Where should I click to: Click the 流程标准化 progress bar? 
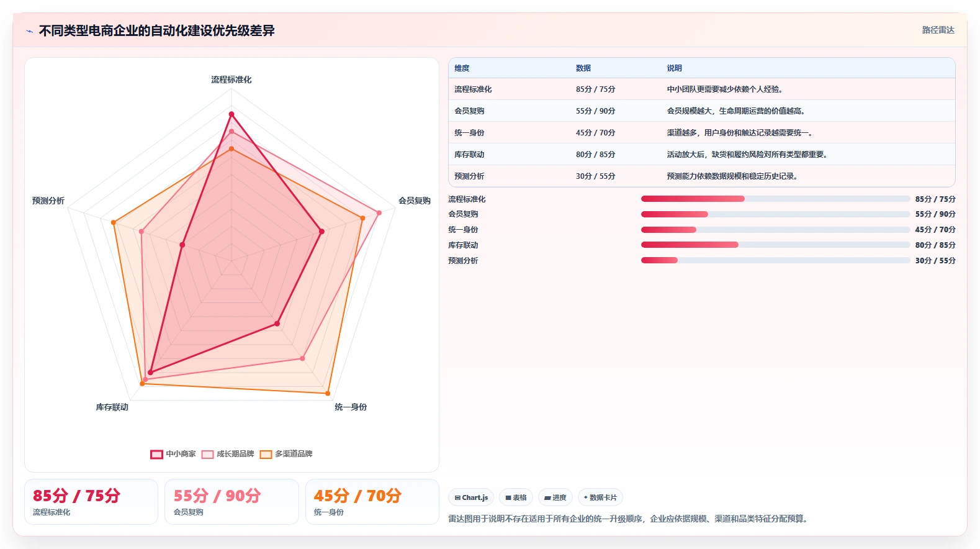coord(775,199)
